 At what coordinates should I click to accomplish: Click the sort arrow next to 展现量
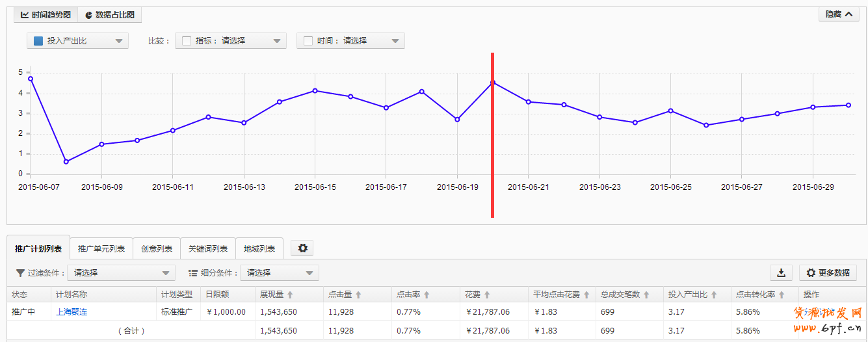pos(290,295)
